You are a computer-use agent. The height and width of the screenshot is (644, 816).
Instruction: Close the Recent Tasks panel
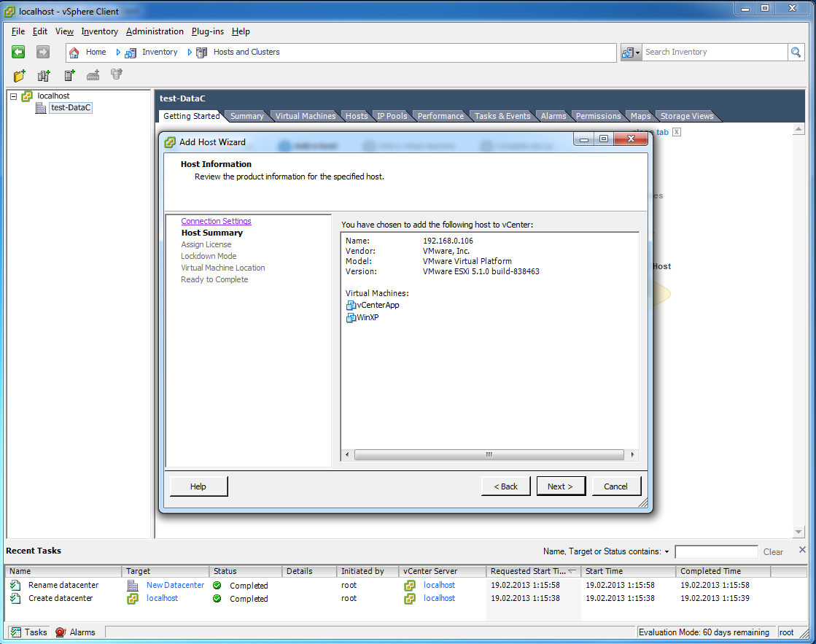coord(802,550)
